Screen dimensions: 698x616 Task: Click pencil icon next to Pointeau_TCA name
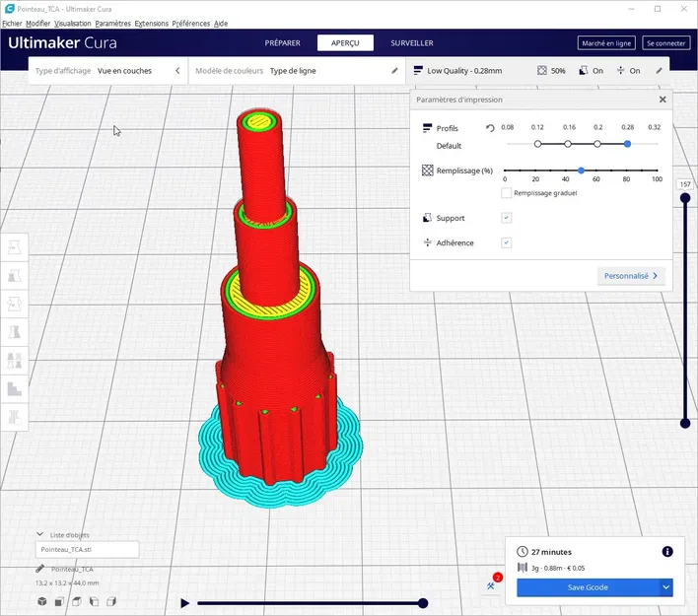click(x=39, y=569)
